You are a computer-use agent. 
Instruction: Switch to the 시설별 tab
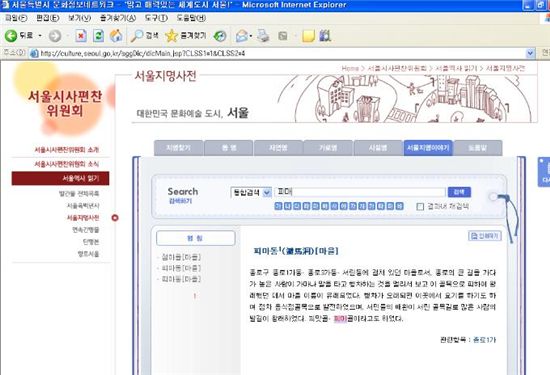(x=378, y=148)
